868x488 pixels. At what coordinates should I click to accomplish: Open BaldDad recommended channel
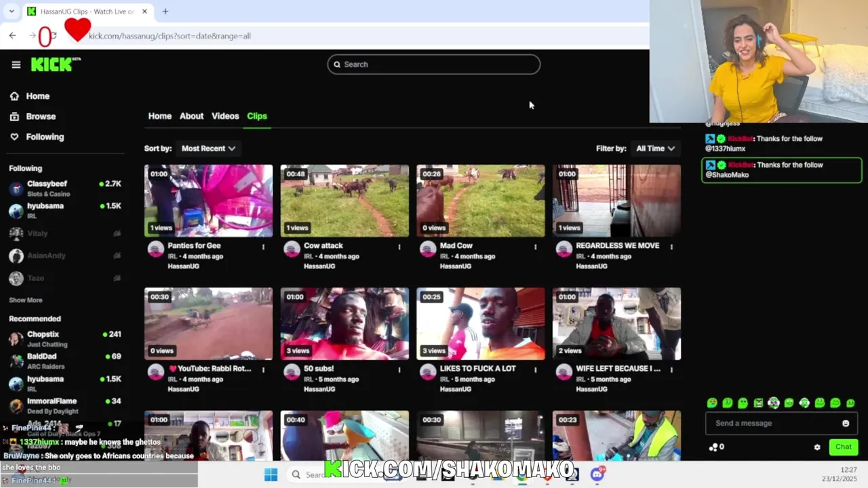pyautogui.click(x=65, y=361)
